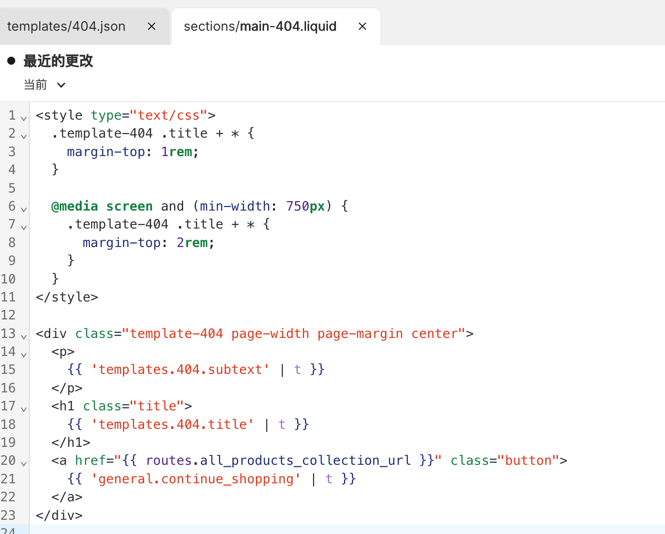
Task: Click line number 5 in gutter
Action: [x=12, y=188]
